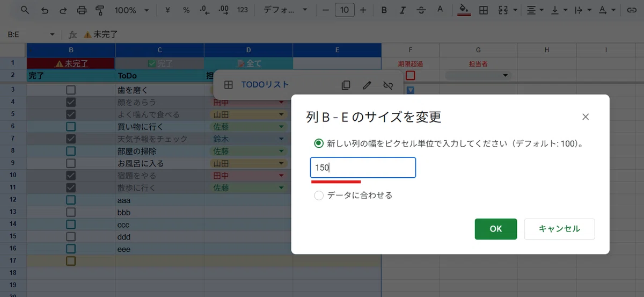Check the 買い物に行く checkbox
Screen dimensions: 644x297
71,127
